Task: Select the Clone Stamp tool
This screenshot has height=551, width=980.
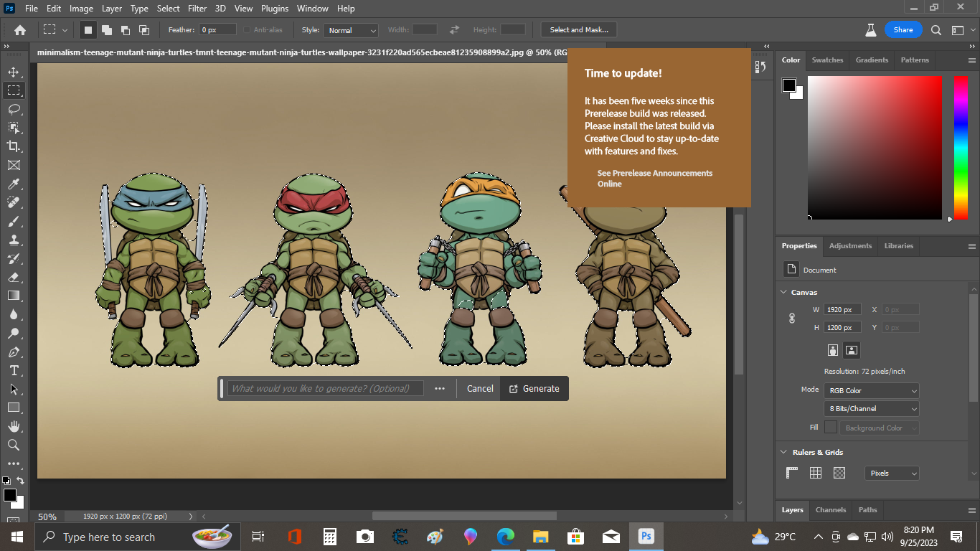Action: 14,240
